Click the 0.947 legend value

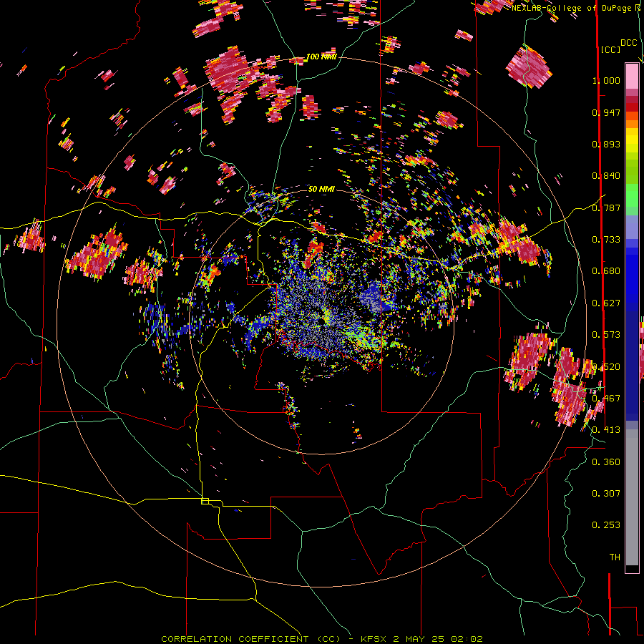pyautogui.click(x=606, y=112)
